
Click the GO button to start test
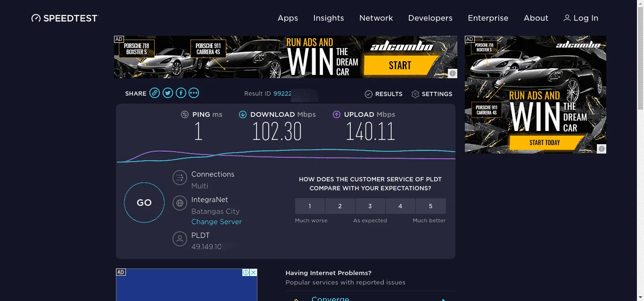144,203
